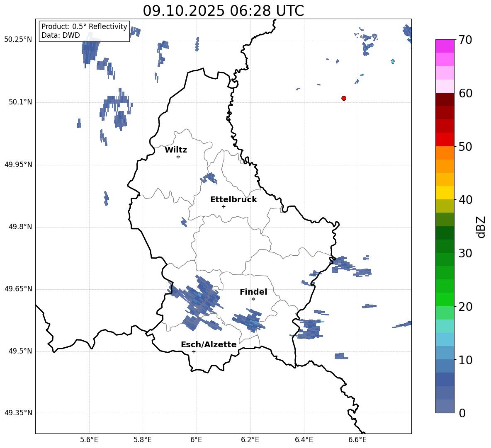Click the Ettelbruck station label

pos(233,200)
